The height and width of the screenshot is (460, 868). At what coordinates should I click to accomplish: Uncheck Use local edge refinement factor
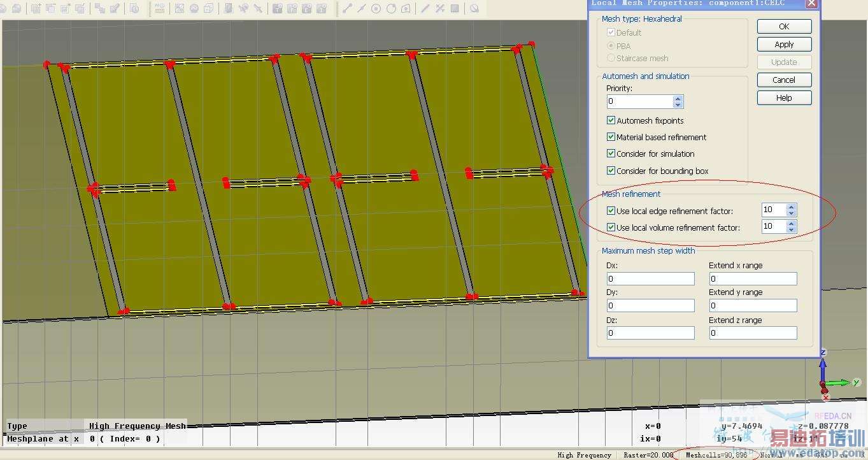[611, 211]
